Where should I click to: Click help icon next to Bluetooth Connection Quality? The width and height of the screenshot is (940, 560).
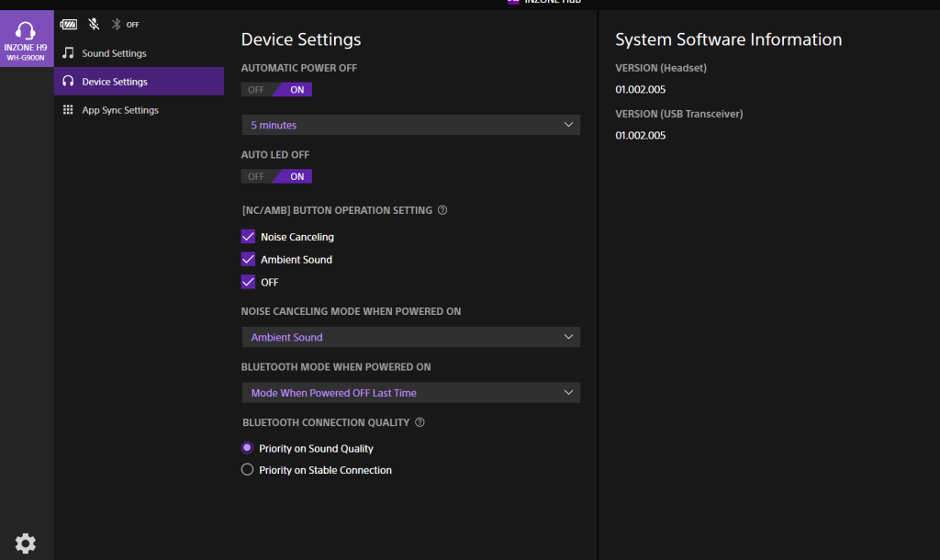pos(420,422)
